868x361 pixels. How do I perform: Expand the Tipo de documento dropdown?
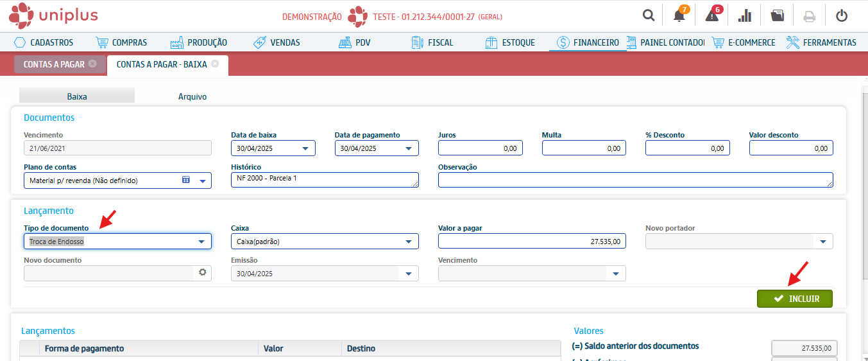coord(202,242)
